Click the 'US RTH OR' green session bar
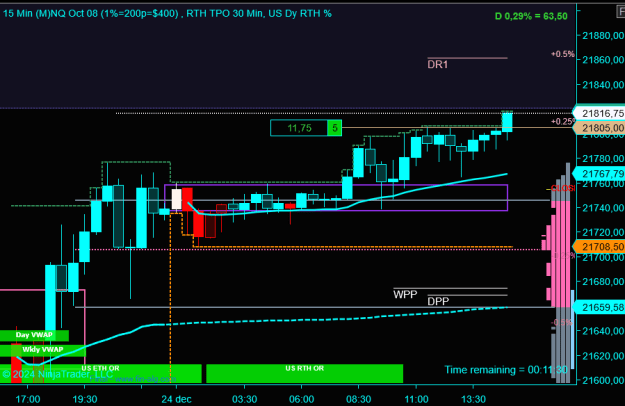The width and height of the screenshot is (625, 406). click(x=305, y=373)
